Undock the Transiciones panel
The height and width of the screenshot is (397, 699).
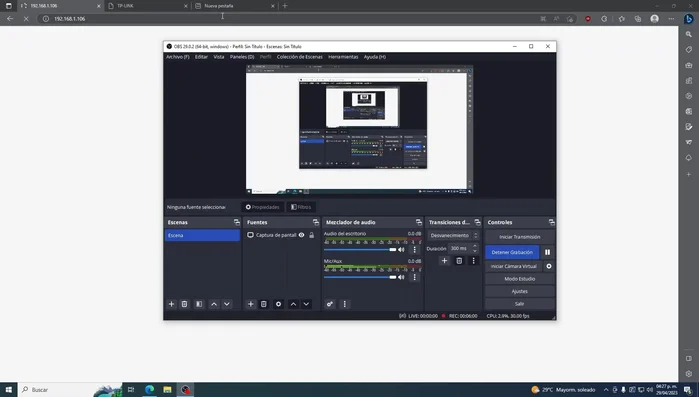(477, 222)
